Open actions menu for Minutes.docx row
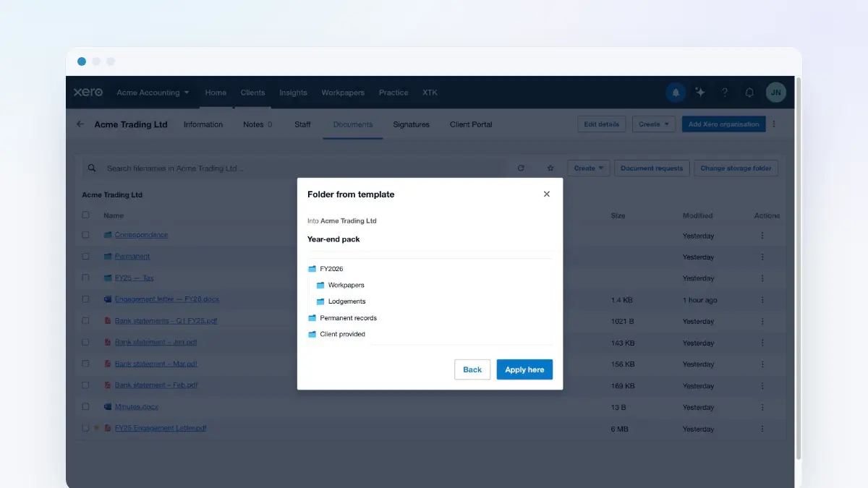Screen dimensions: 868x488 point(762,407)
